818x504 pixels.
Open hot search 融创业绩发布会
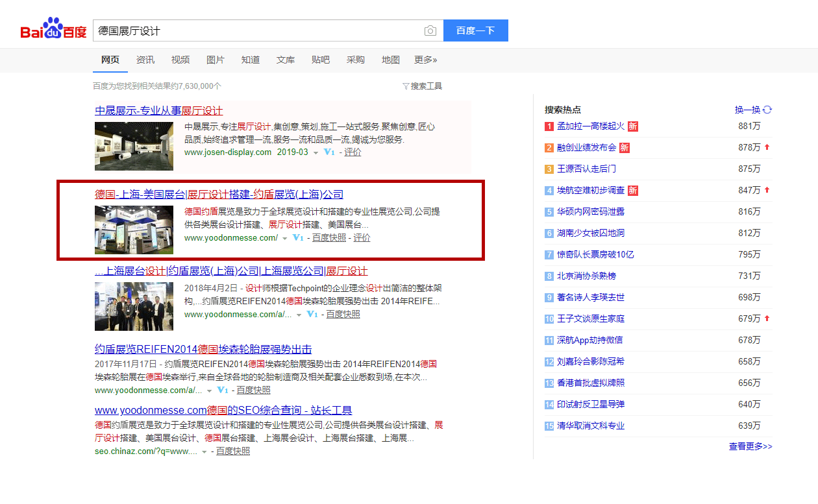click(586, 148)
